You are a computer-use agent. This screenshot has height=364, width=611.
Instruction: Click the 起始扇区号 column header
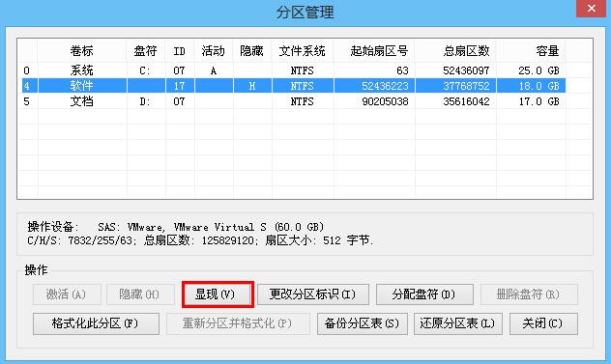(374, 50)
